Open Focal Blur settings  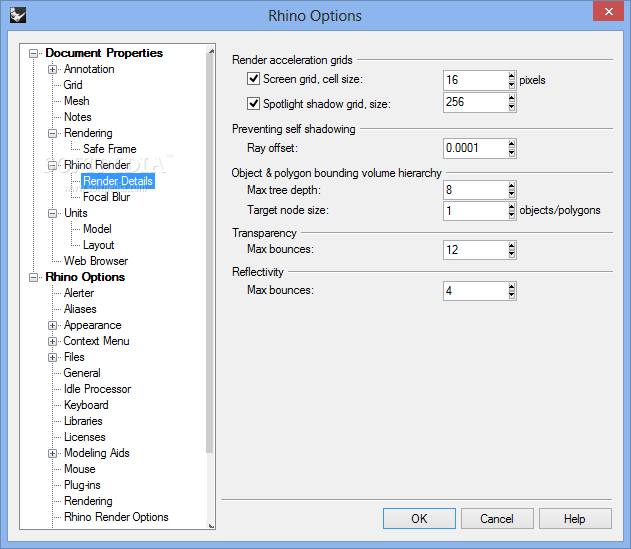click(106, 197)
